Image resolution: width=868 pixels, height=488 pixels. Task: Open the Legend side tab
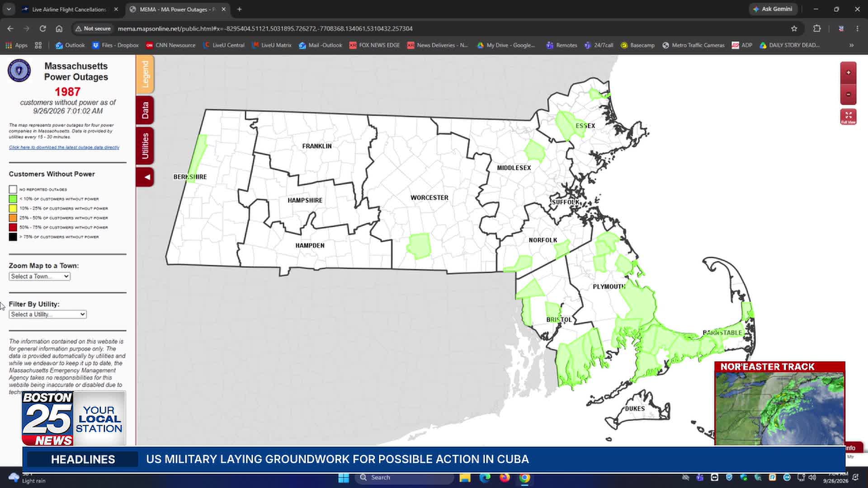(145, 74)
